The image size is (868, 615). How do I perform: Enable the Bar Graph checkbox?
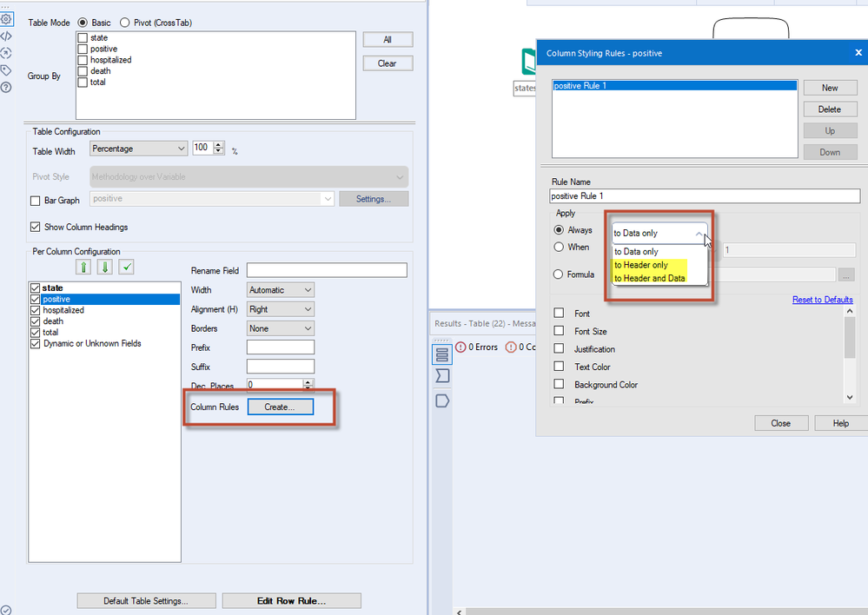click(35, 201)
